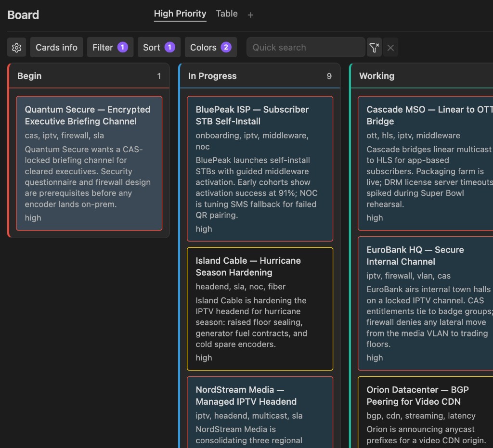Click the Filter count badge 1

pyautogui.click(x=123, y=48)
